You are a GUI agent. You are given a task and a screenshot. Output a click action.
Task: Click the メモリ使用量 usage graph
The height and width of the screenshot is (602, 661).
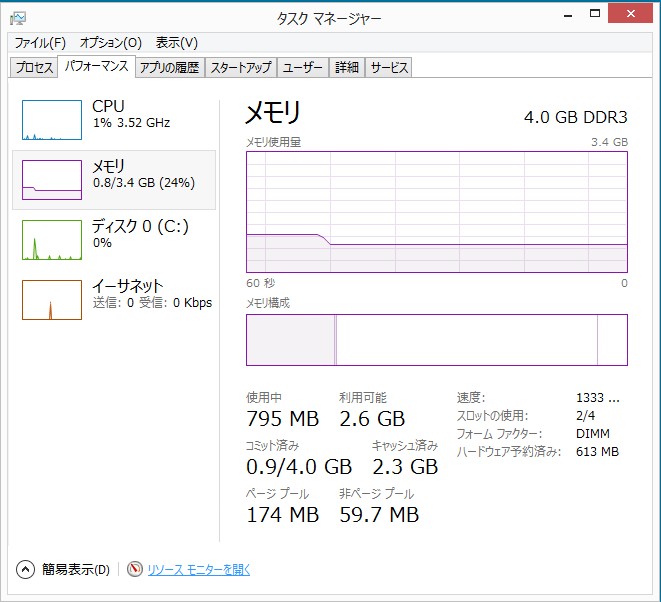(x=437, y=212)
